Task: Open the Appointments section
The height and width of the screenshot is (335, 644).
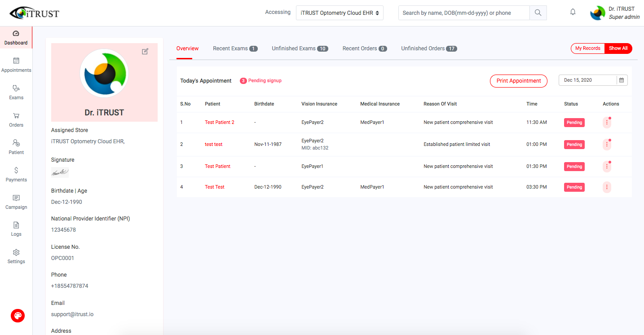Action: (x=16, y=65)
